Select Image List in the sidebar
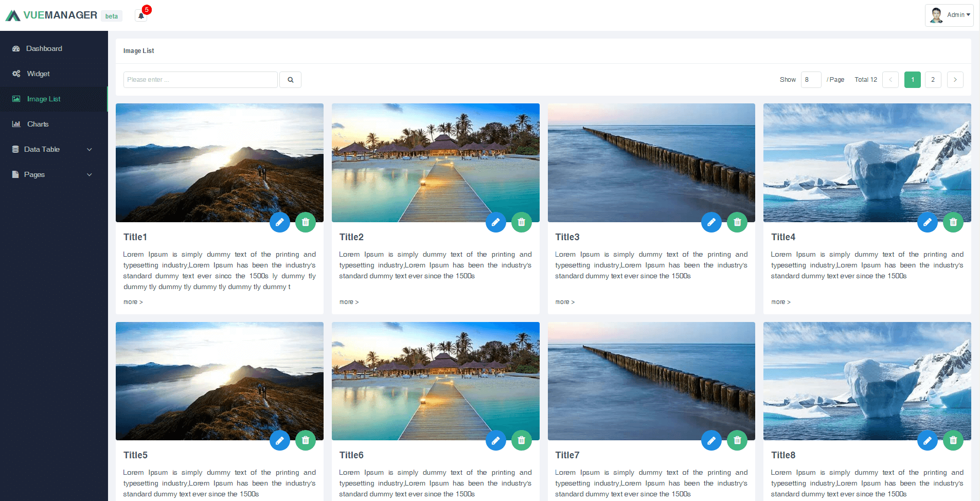 (x=54, y=99)
